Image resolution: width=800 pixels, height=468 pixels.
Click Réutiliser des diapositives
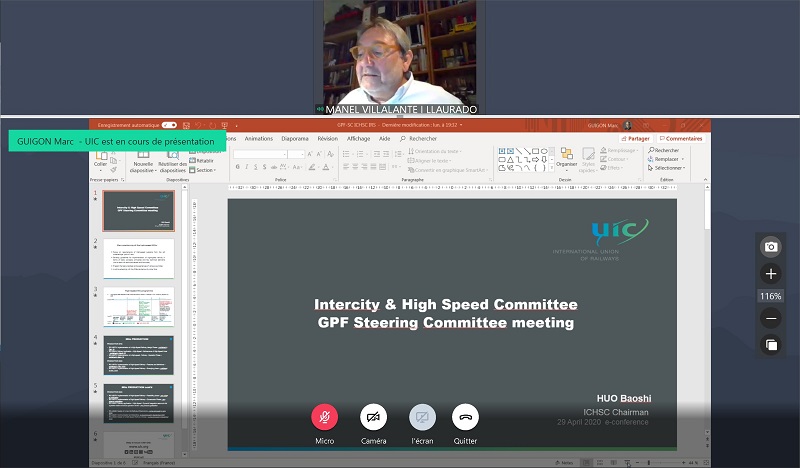click(x=172, y=162)
